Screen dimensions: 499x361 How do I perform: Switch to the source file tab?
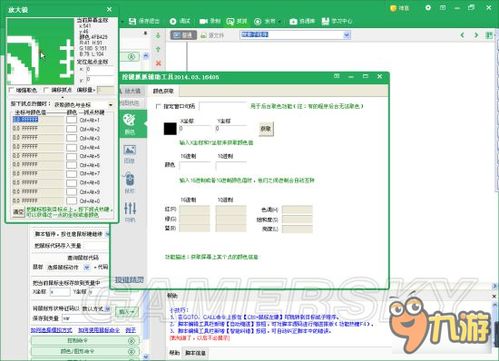[x=212, y=35]
